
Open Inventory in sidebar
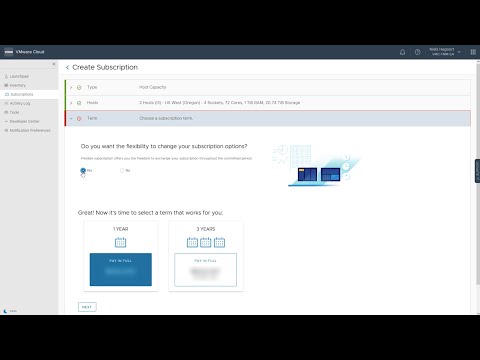point(17,85)
